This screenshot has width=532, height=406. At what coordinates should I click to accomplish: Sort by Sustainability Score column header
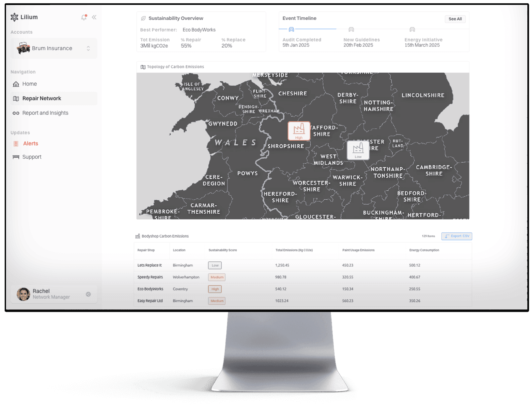[223, 250]
